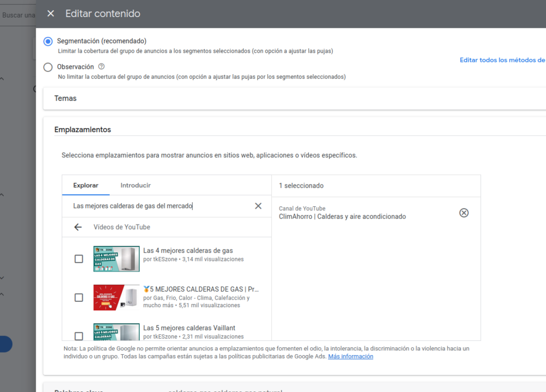The image size is (546, 392).
Task: Switch to the Introducir tab
Action: 135,186
